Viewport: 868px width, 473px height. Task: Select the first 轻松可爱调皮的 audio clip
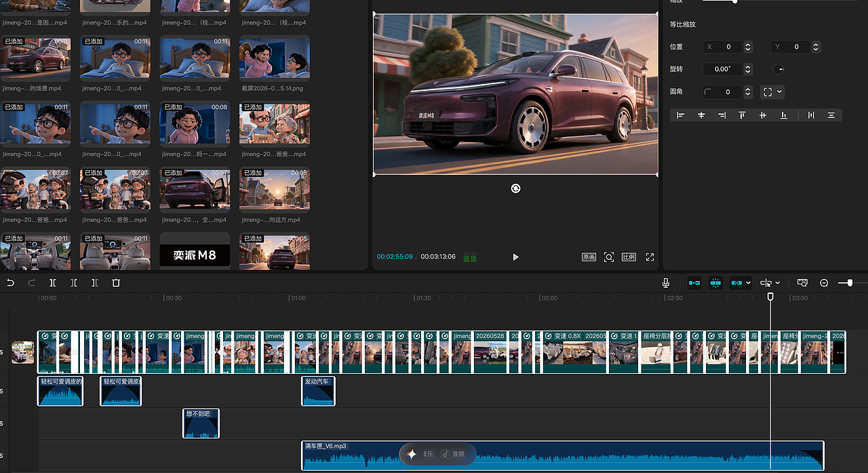(x=60, y=391)
